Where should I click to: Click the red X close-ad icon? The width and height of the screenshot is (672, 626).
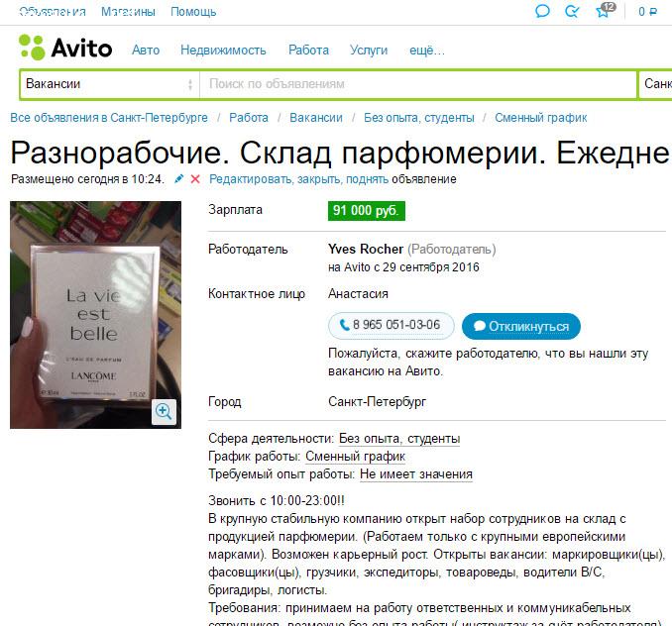[195, 179]
